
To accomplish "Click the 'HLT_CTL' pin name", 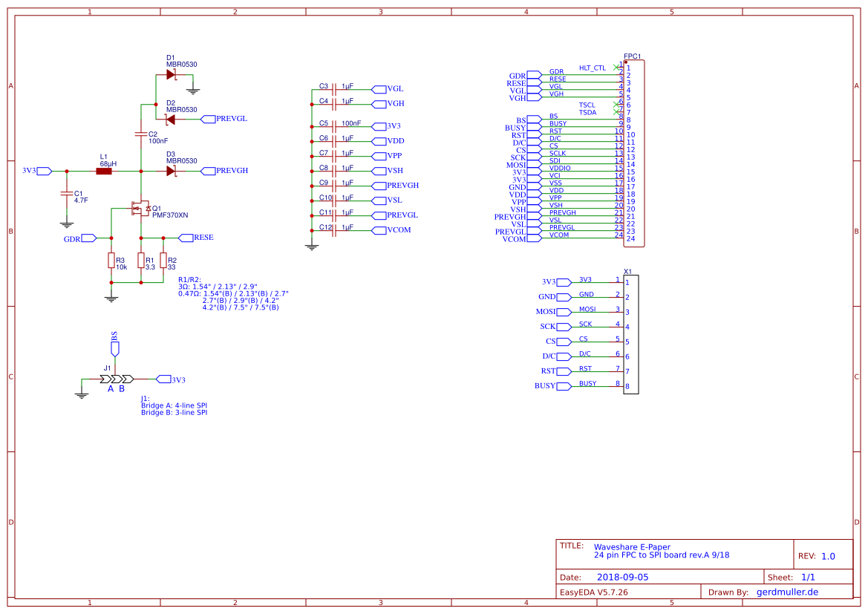I will tap(593, 68).
